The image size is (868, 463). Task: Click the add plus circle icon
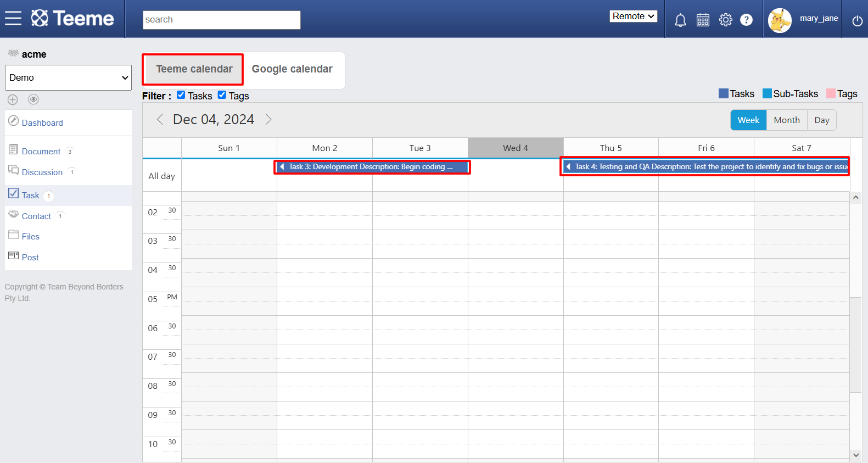tap(13, 99)
